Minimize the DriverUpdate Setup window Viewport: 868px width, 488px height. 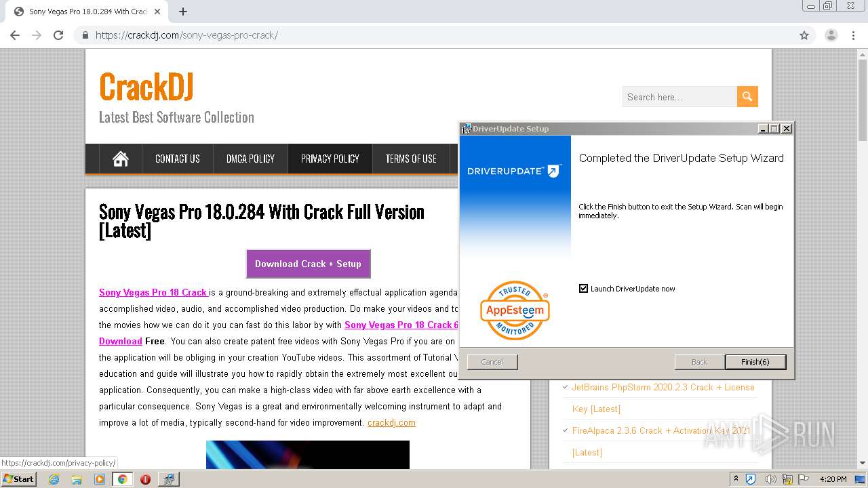763,129
